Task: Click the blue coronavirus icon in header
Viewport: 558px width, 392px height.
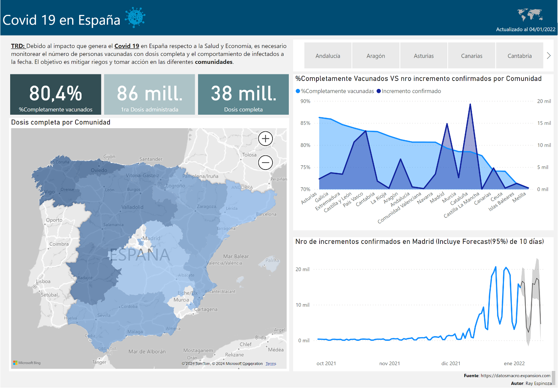Action: tap(135, 17)
